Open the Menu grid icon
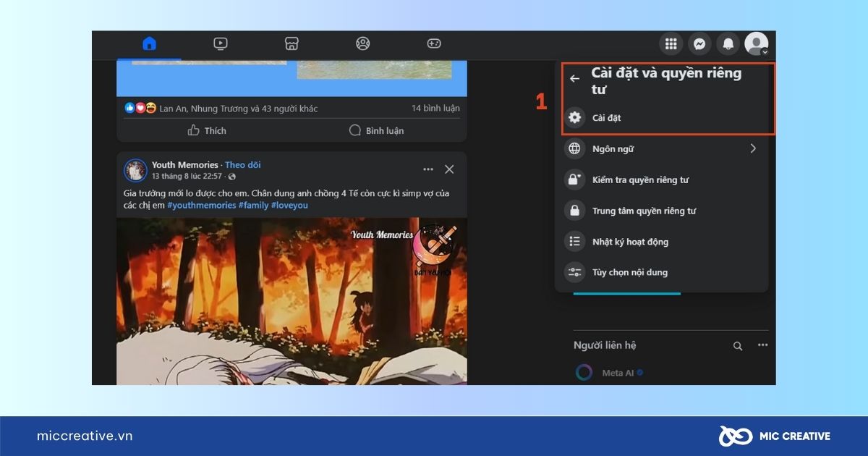Viewport: 868px width, 456px height. point(671,44)
